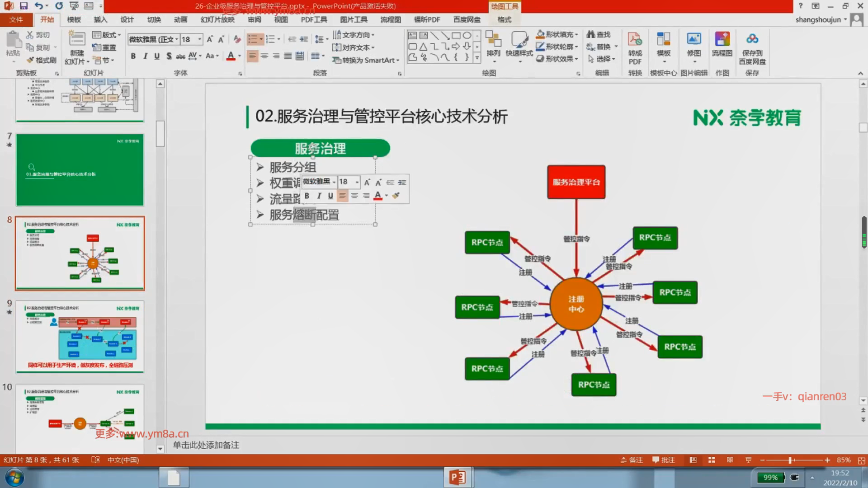The image size is (868, 488).
Task: Switch to slide sorter view in status bar
Action: pos(712,460)
